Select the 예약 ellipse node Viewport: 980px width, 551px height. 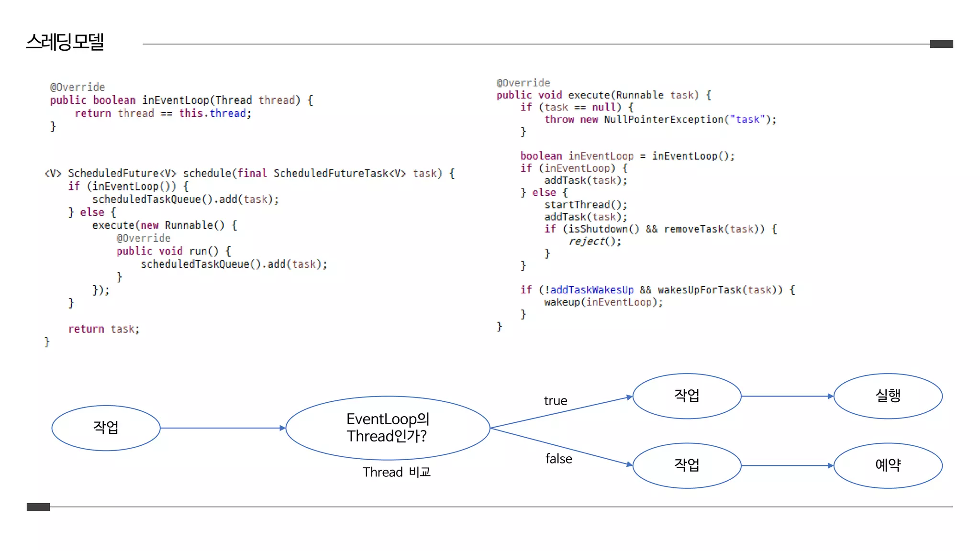tap(888, 465)
